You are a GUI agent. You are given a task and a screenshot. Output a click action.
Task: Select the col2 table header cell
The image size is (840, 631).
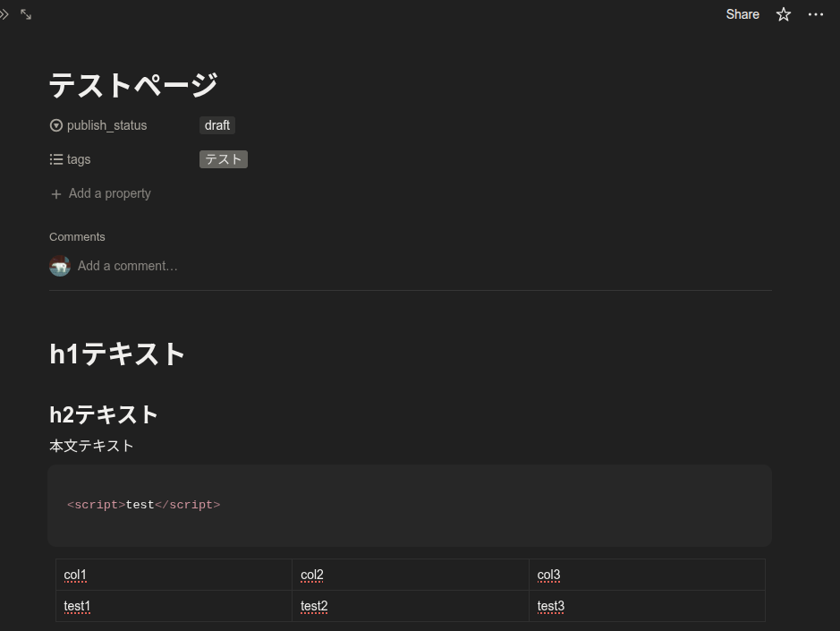[x=410, y=575]
